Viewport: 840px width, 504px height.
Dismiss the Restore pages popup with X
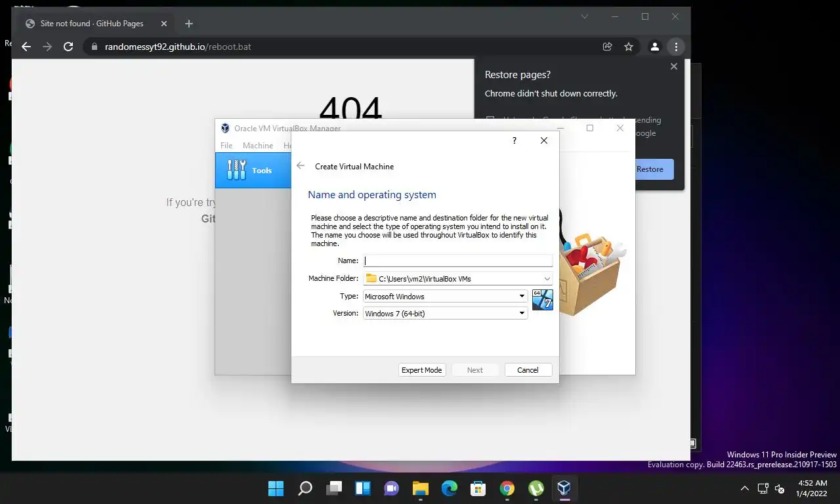673,66
